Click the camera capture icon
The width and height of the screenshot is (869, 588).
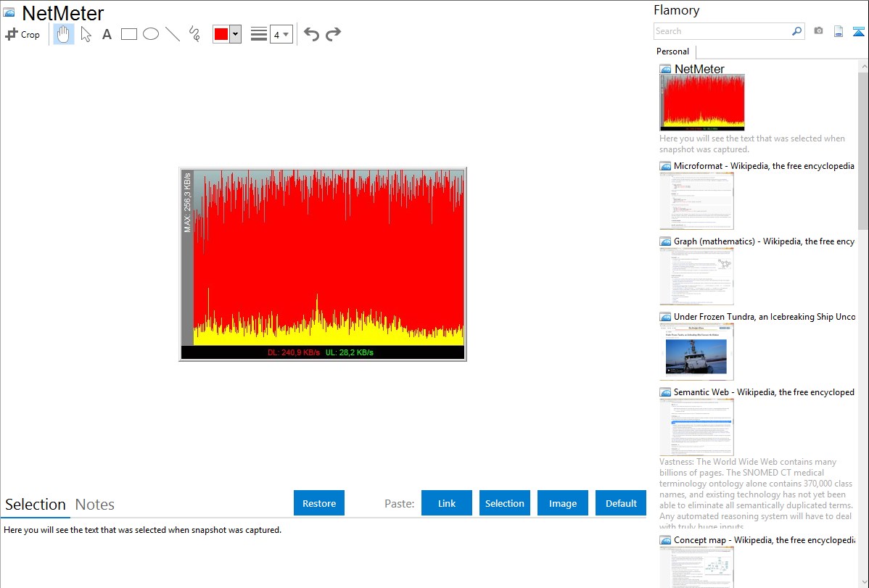(818, 31)
